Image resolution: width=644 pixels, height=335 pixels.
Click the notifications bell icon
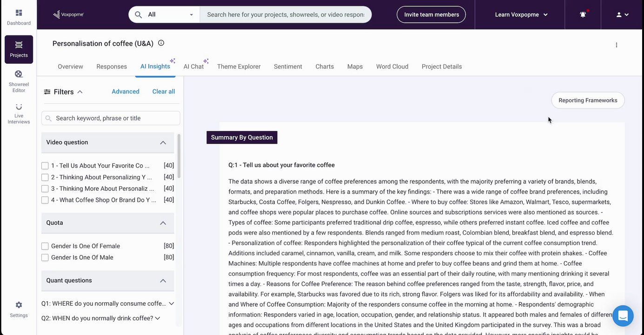583,14
